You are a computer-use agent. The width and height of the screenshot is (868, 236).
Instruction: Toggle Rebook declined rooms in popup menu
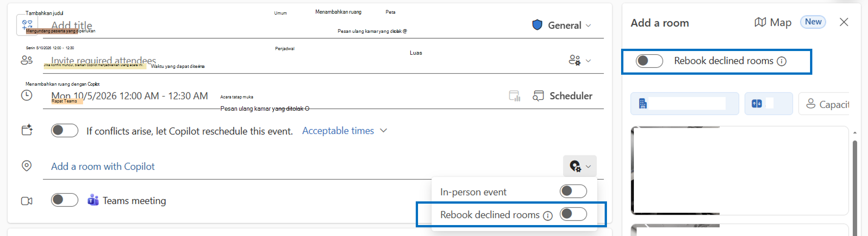click(x=574, y=214)
